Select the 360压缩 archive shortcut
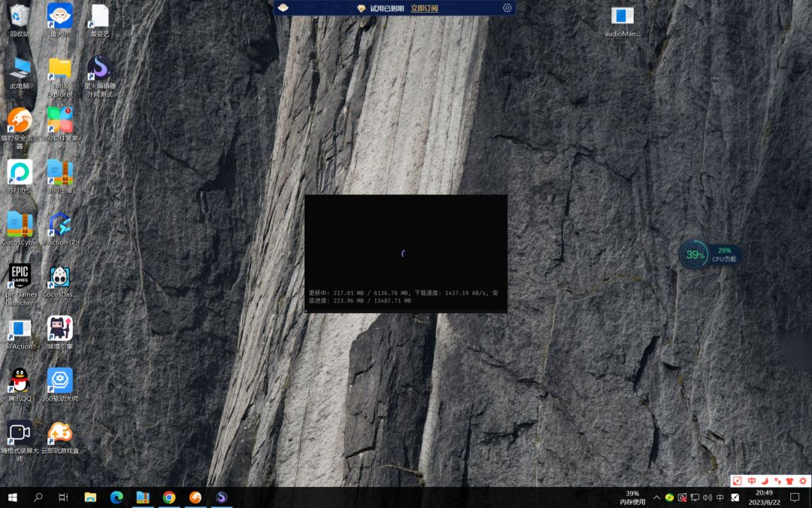The width and height of the screenshot is (812, 508). click(60, 177)
